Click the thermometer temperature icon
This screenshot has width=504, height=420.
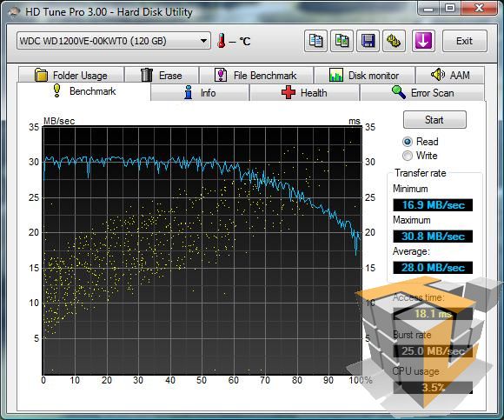tap(221, 41)
